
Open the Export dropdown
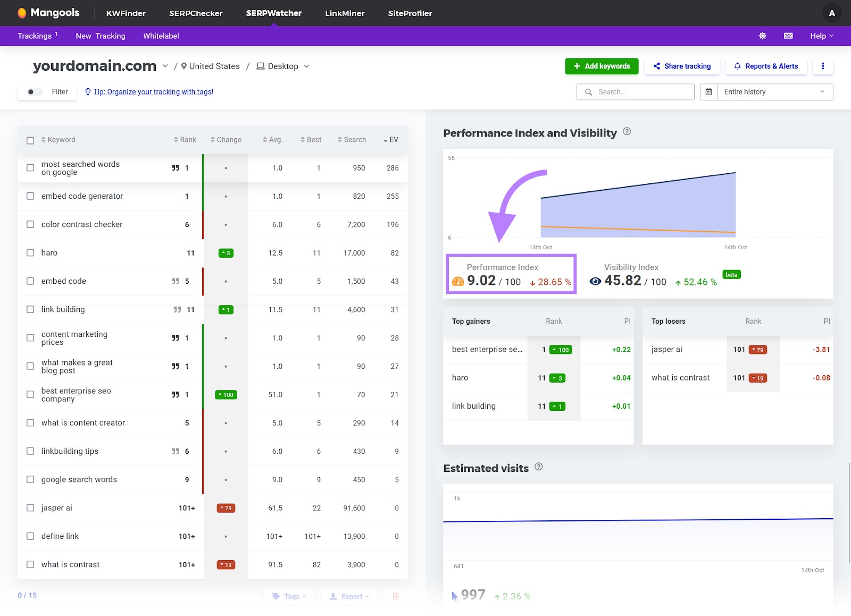pyautogui.click(x=349, y=596)
